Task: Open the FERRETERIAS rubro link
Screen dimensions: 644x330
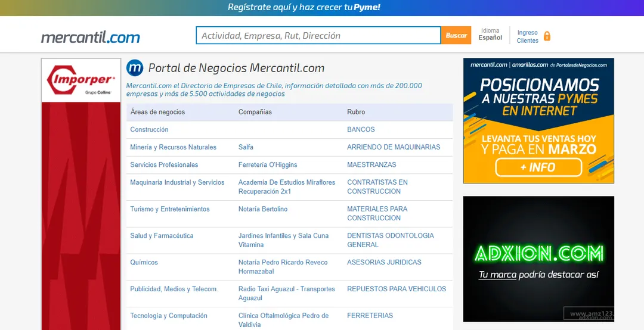Action: coord(370,316)
